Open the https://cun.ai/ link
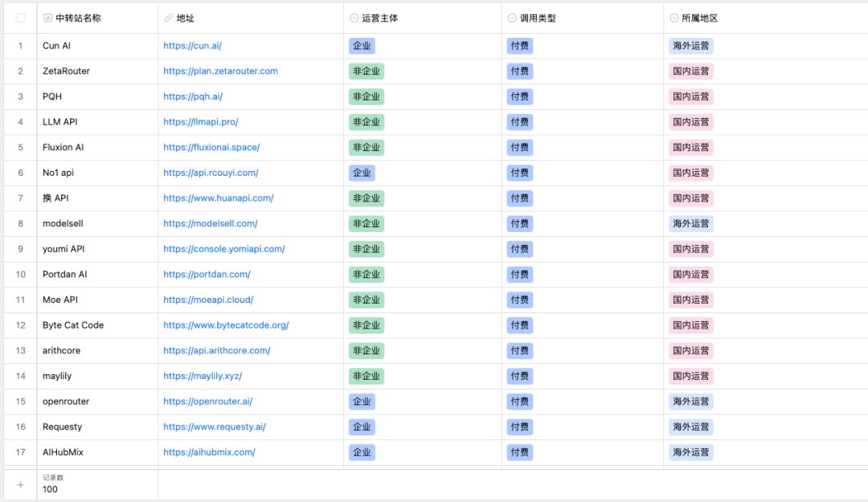The width and height of the screenshot is (868, 502). [192, 46]
